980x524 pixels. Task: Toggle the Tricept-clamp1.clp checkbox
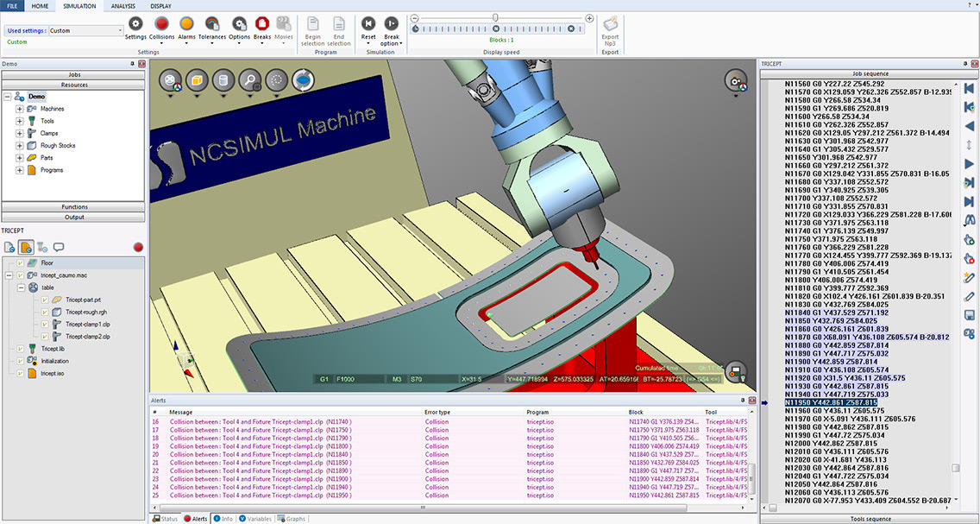[x=45, y=324]
